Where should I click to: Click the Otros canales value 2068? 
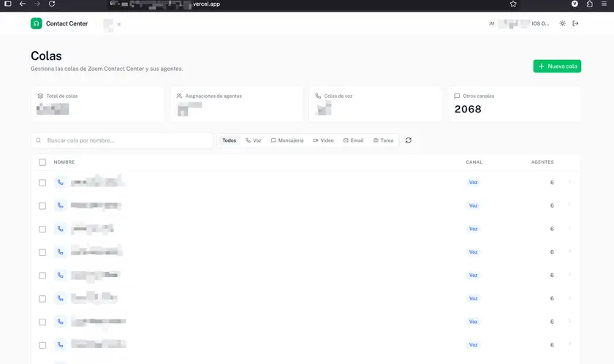click(x=468, y=109)
